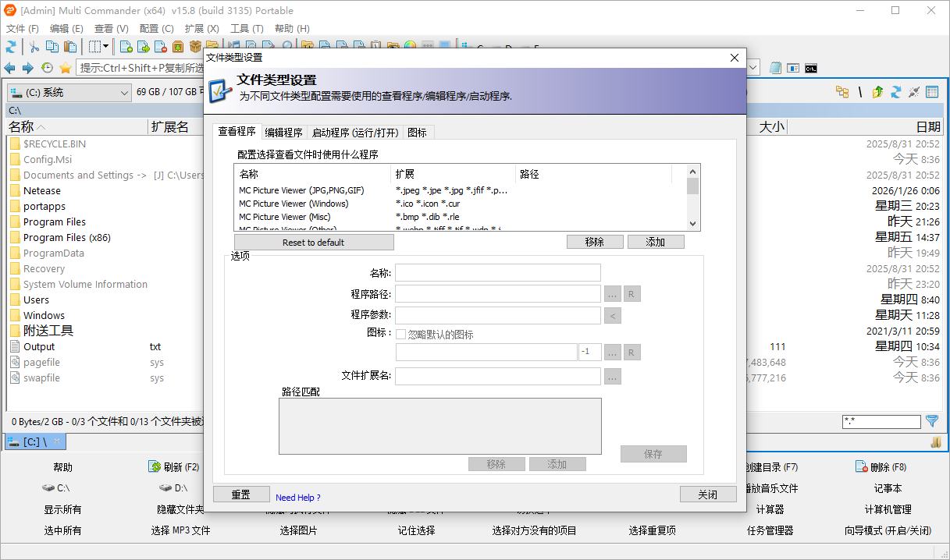This screenshot has width=950, height=560.
Task: Open the 工具 (T) menu
Action: click(247, 28)
